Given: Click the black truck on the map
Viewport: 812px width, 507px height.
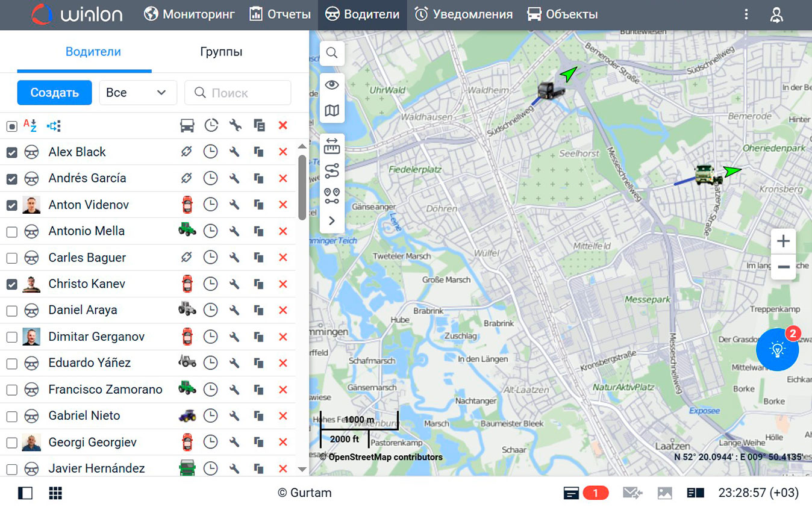Looking at the screenshot, I should click(x=551, y=91).
